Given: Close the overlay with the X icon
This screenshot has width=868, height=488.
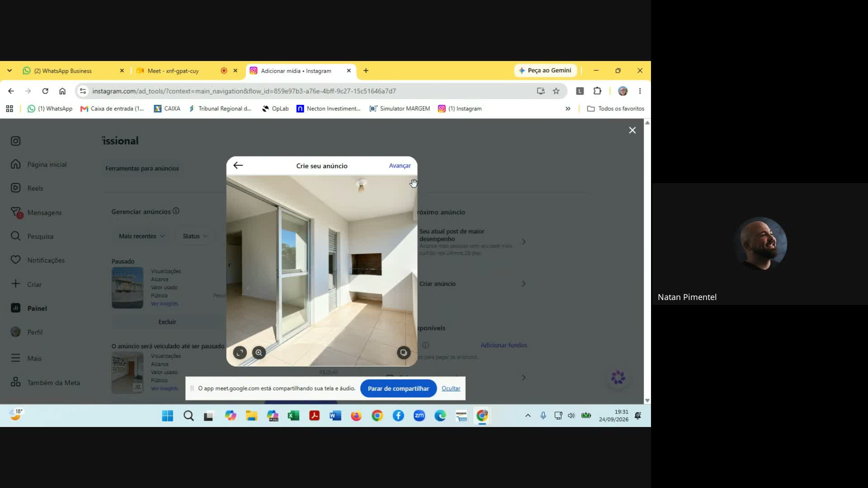Looking at the screenshot, I should pos(632,130).
